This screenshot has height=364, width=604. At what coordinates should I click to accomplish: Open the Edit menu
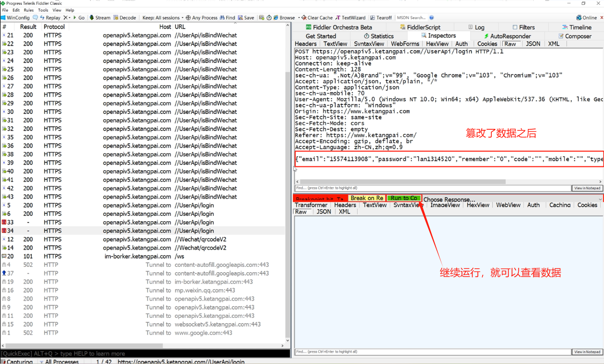tap(16, 10)
